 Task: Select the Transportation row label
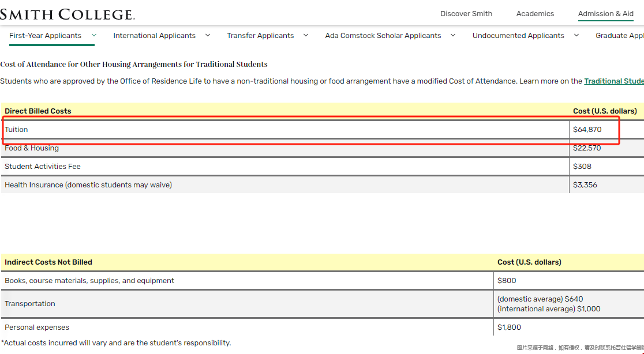click(30, 303)
